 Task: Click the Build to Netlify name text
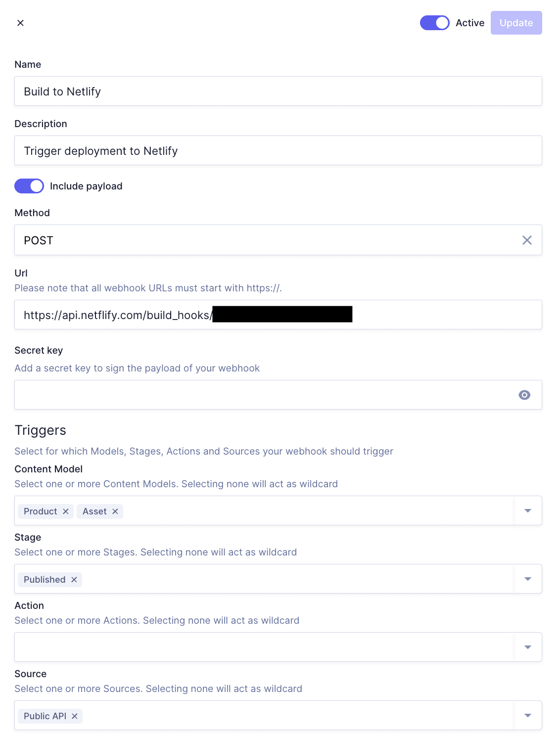62,91
